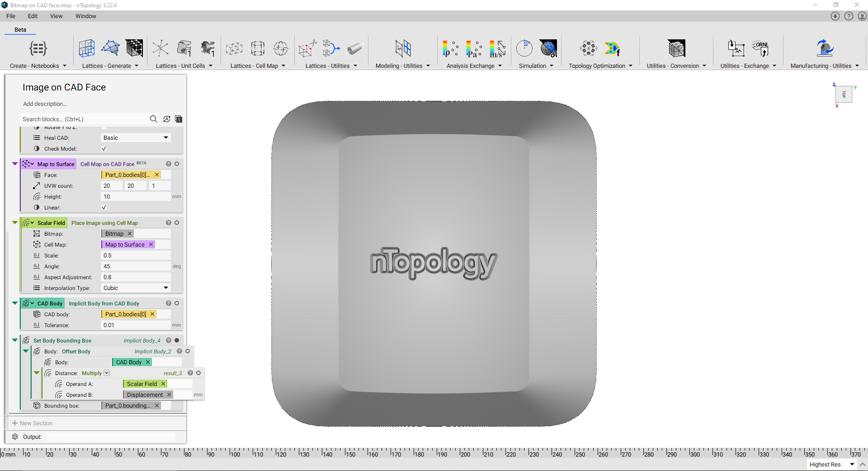Click the Top face of the view cube
This screenshot has width=868, height=471.
coord(844,94)
